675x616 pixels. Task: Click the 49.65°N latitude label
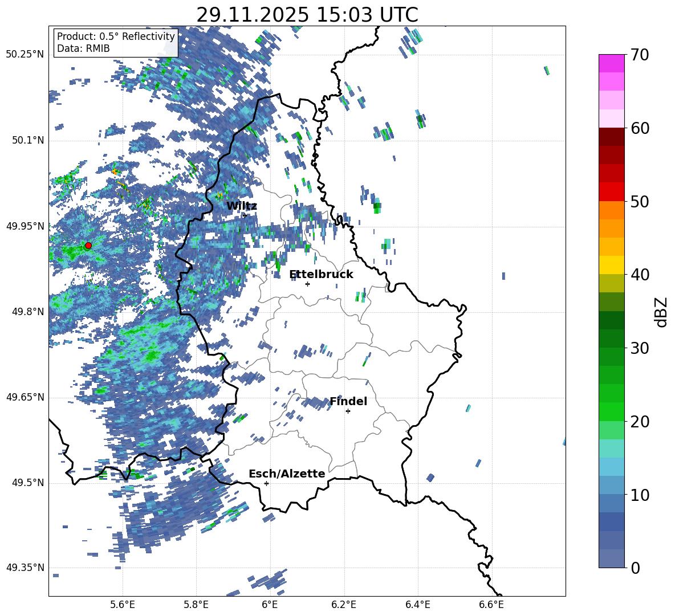tap(25, 397)
